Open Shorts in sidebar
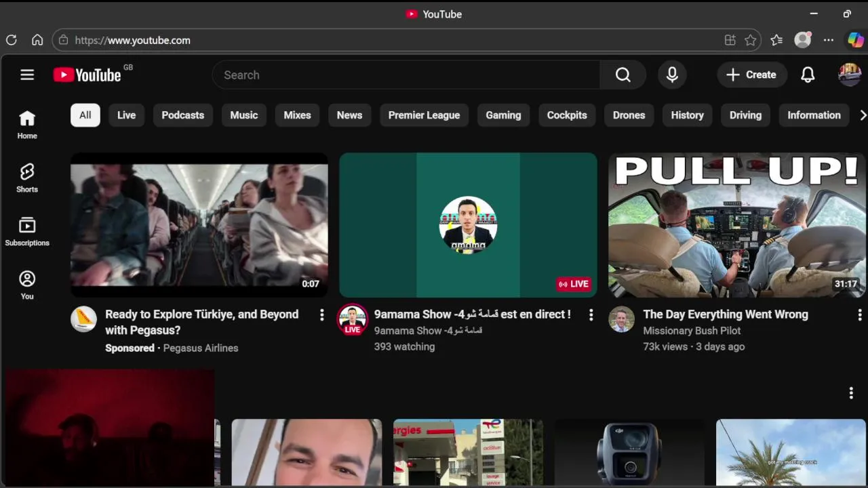 [27, 178]
